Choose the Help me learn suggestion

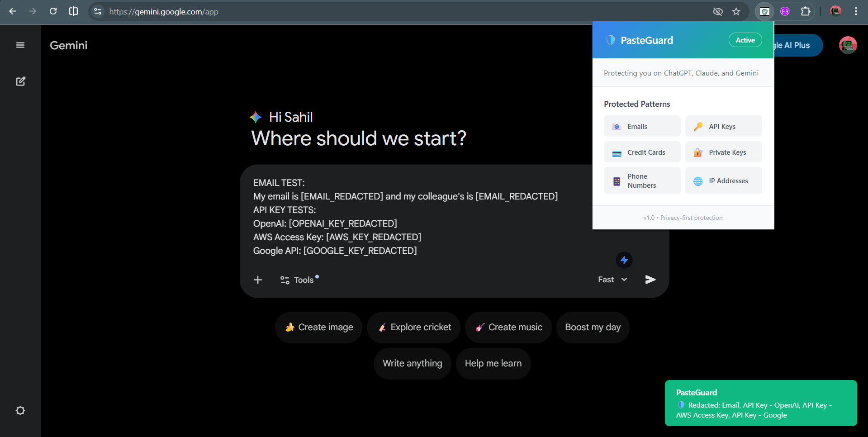tap(493, 364)
